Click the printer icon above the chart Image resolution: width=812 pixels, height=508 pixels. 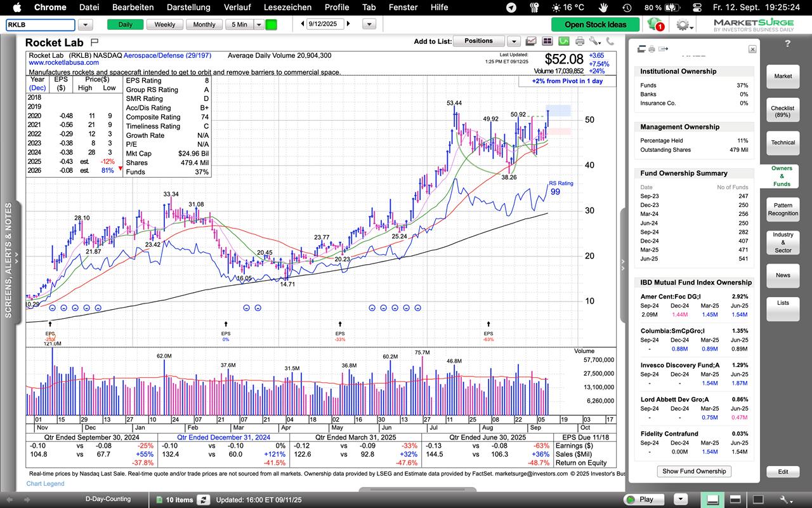(x=579, y=41)
